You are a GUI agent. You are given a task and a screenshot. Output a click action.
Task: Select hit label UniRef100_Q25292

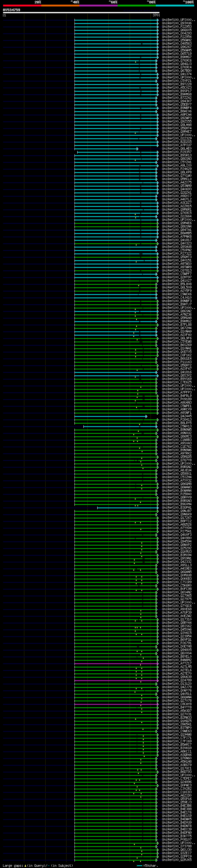(x=177, y=548)
